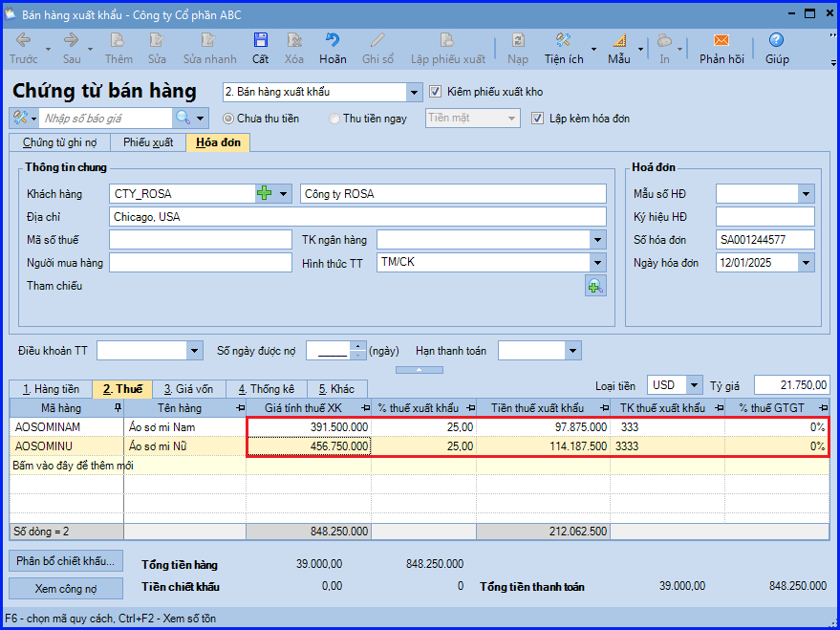Open the 4. Thống kê tab

[267, 389]
